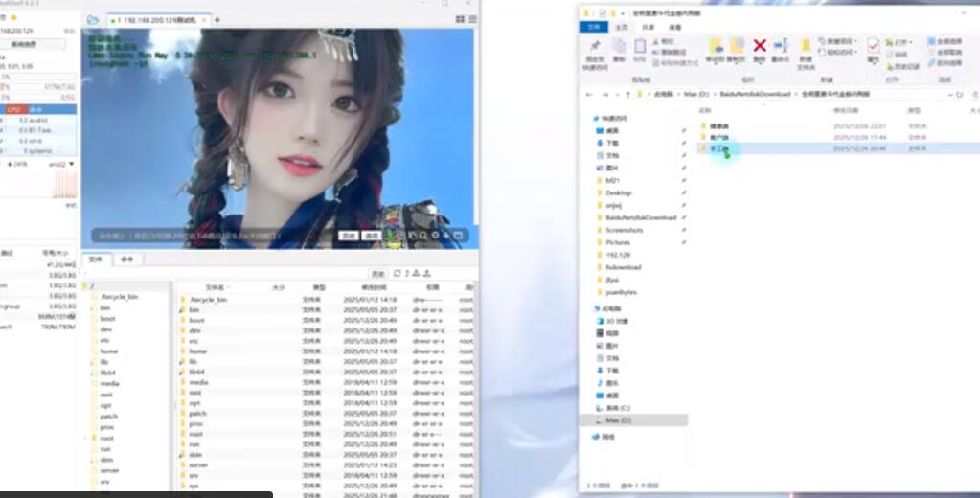Click the Properties icon with red checkmark
Viewport: 980px width, 498px height.
point(874,46)
